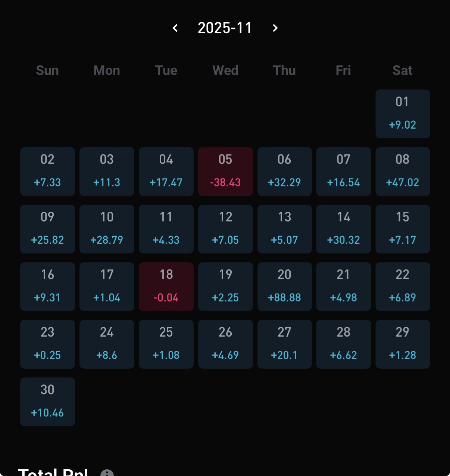This screenshot has height=476, width=450.
Task: Open day 20 with +88.88 profit
Action: pyautogui.click(x=284, y=287)
